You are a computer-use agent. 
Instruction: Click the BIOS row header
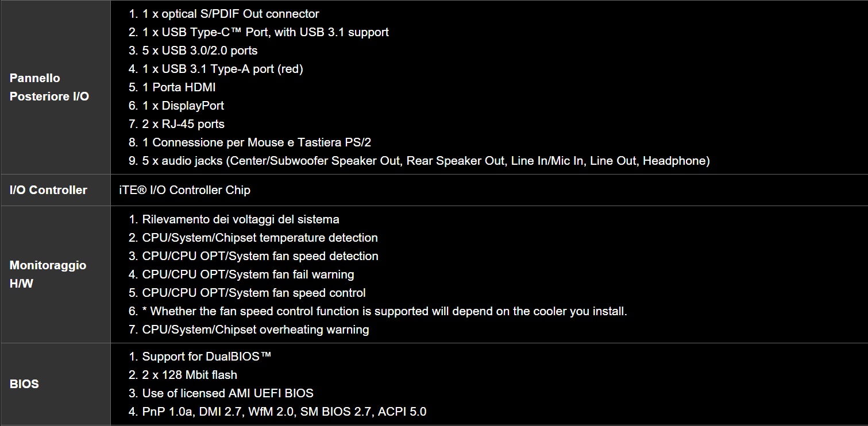tap(24, 384)
